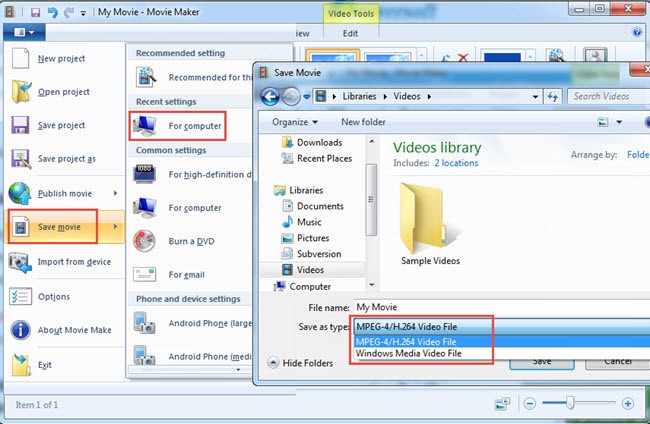Open the quick access toolbar customize arrow
Screen dimensions: 650x424
(83, 13)
